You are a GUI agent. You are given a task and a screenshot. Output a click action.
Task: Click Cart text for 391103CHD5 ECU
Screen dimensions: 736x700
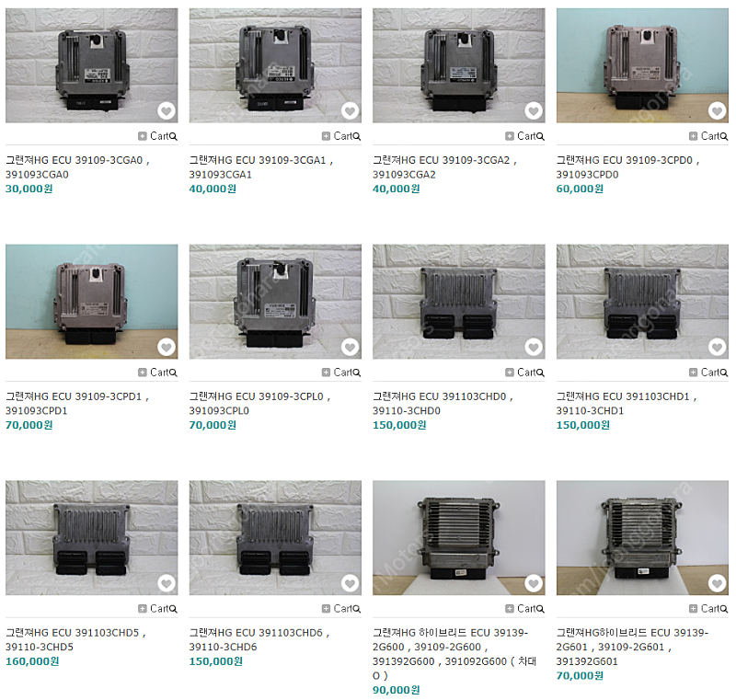pos(159,609)
